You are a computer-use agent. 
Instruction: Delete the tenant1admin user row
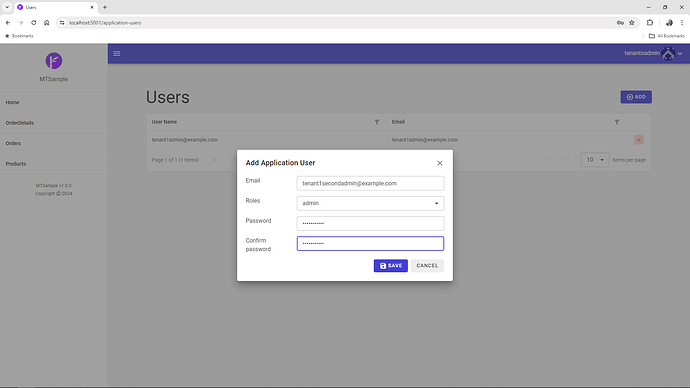(x=639, y=140)
